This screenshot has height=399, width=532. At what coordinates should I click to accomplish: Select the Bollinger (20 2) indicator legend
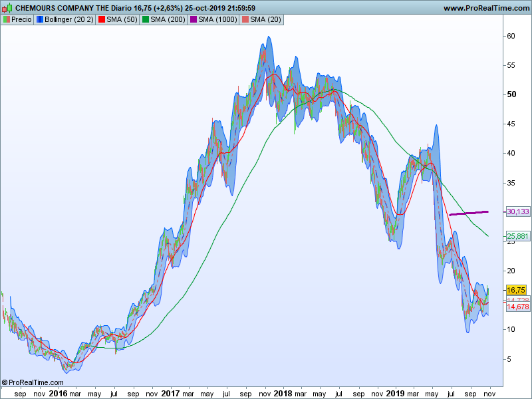pos(65,20)
